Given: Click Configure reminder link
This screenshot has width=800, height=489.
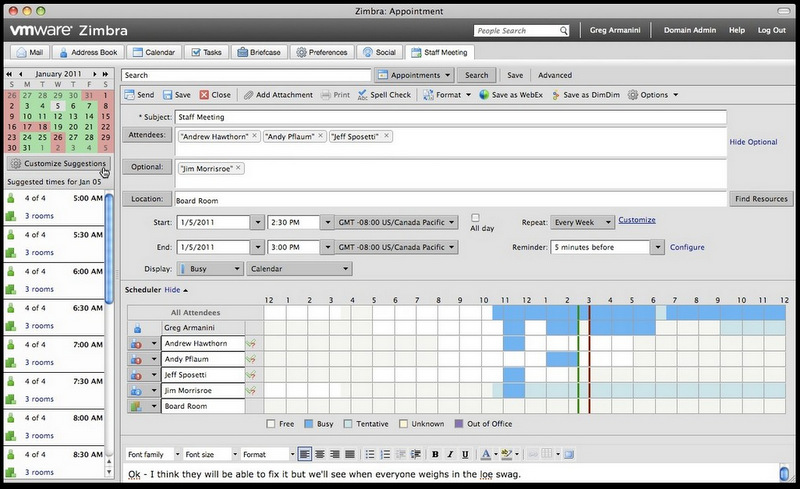Looking at the screenshot, I should (x=687, y=247).
